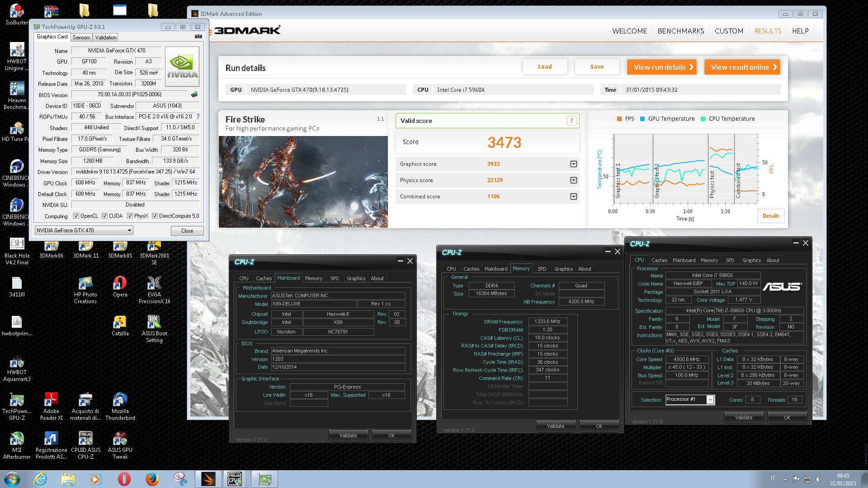868x488 pixels.
Task: Click green CPU Temperature legend swatch
Action: pos(703,119)
